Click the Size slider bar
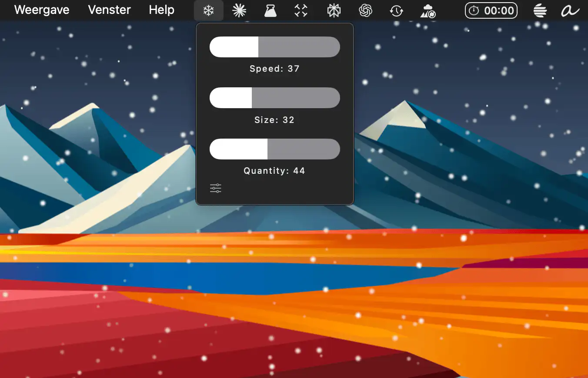Screen dimensions: 588x378 [274, 98]
